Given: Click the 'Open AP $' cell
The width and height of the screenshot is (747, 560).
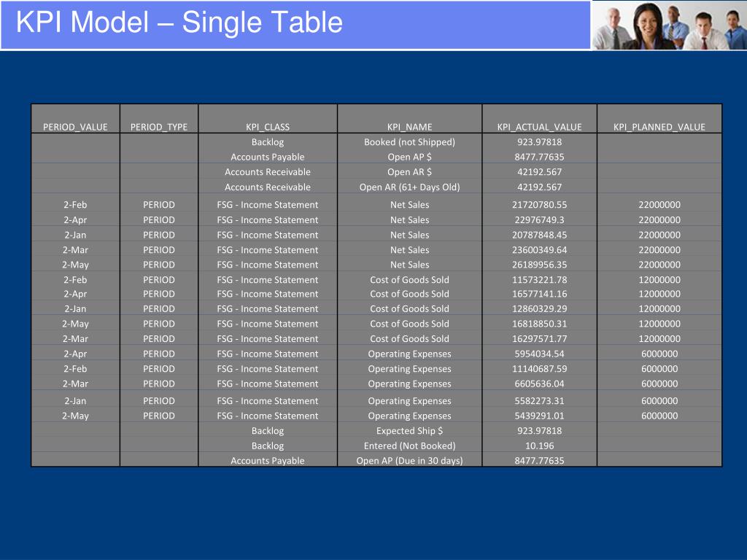Looking at the screenshot, I should tap(410, 157).
